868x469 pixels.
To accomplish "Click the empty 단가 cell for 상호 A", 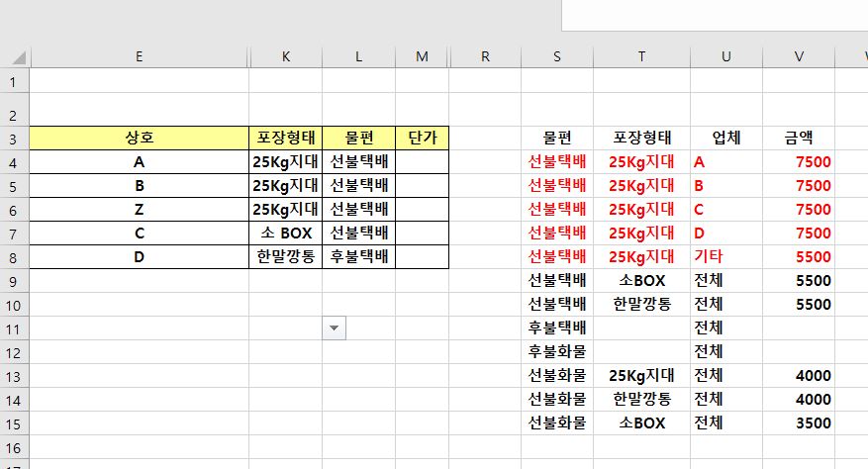I will point(422,162).
